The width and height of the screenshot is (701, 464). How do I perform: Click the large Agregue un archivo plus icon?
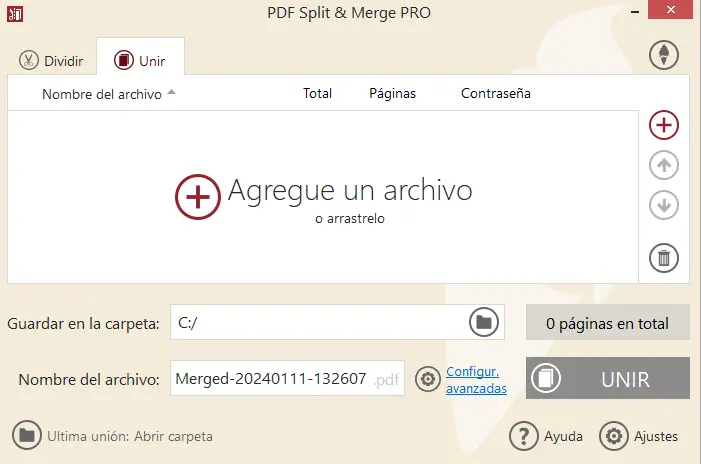tap(198, 197)
